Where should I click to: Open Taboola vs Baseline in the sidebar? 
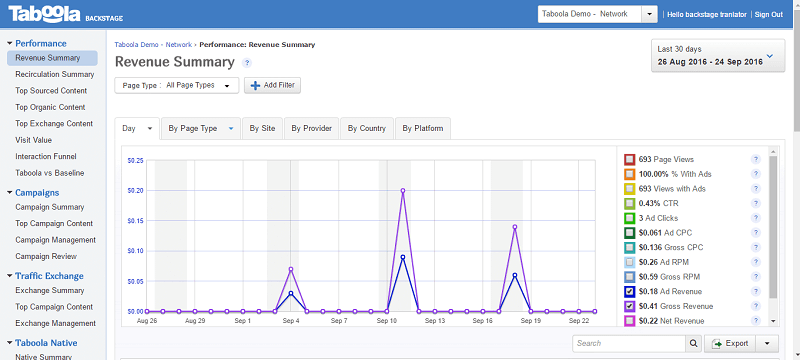coord(49,173)
